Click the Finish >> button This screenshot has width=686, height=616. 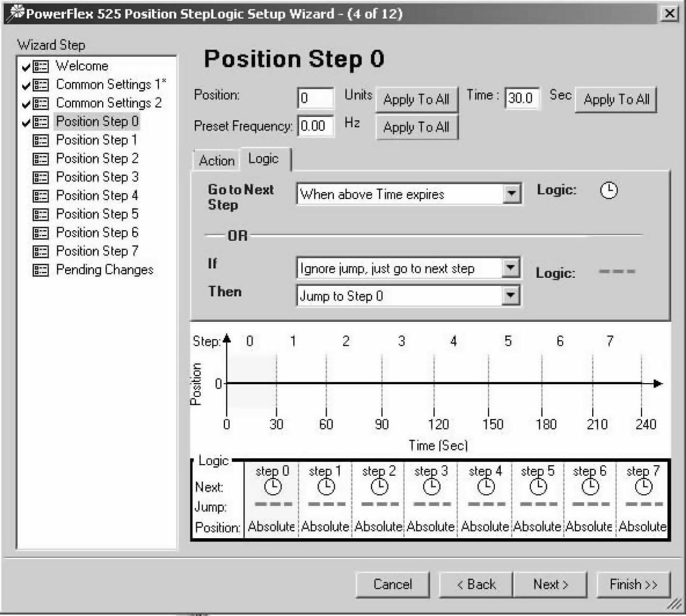[x=634, y=584]
